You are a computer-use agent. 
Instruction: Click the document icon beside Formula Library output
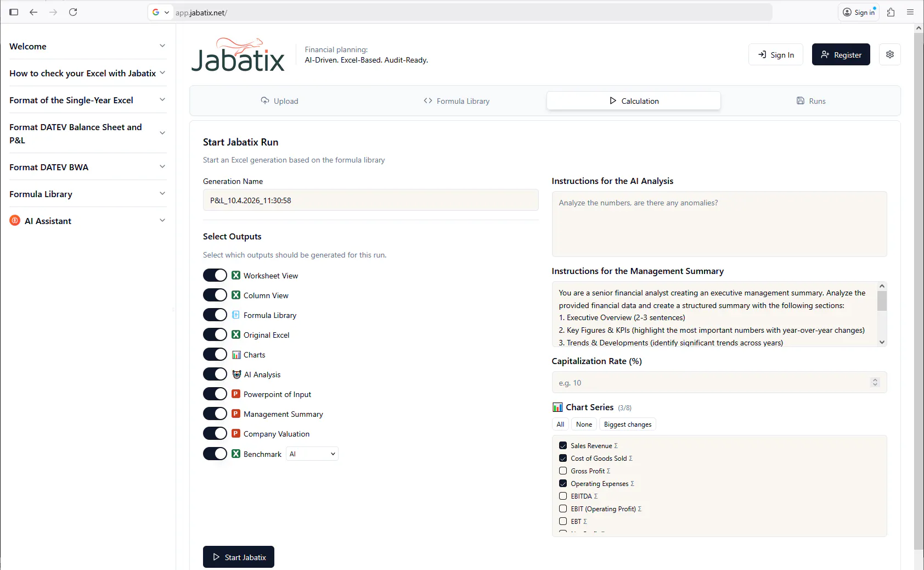pos(236,315)
